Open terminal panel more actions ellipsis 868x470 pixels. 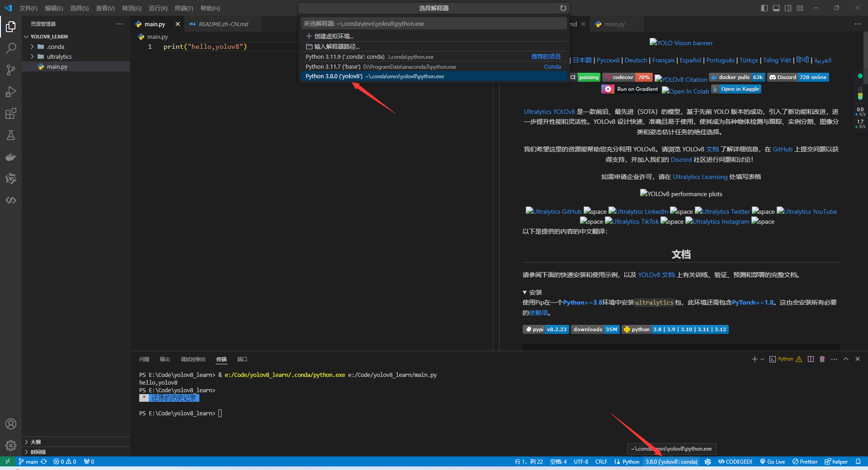point(834,359)
